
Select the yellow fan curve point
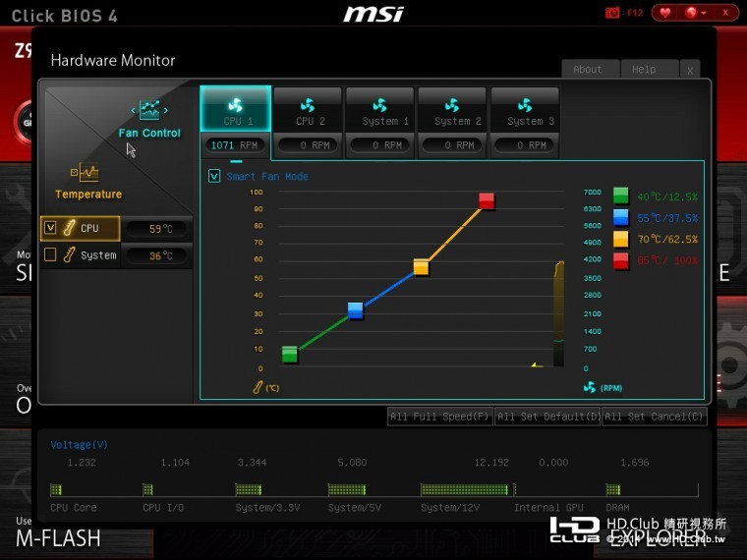[421, 267]
